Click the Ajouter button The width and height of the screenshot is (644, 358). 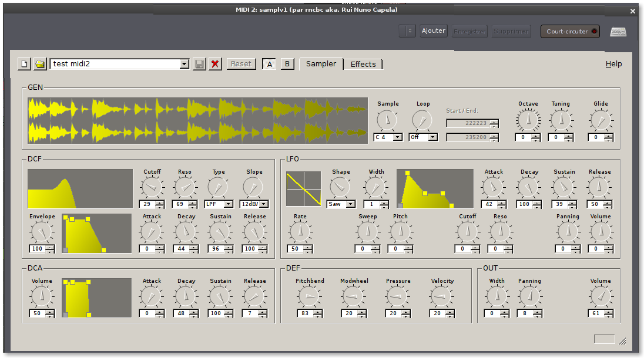[x=434, y=31]
